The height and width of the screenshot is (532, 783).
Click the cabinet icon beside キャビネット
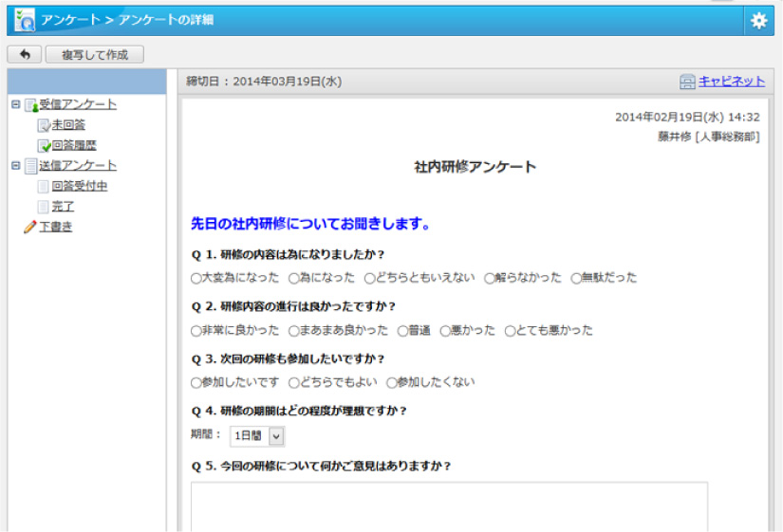click(x=688, y=83)
